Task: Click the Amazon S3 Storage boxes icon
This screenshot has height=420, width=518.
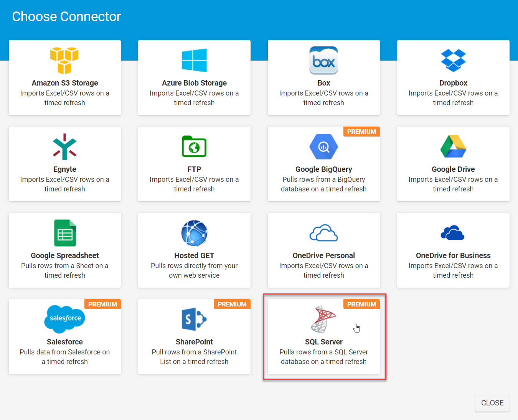Action: click(x=64, y=61)
